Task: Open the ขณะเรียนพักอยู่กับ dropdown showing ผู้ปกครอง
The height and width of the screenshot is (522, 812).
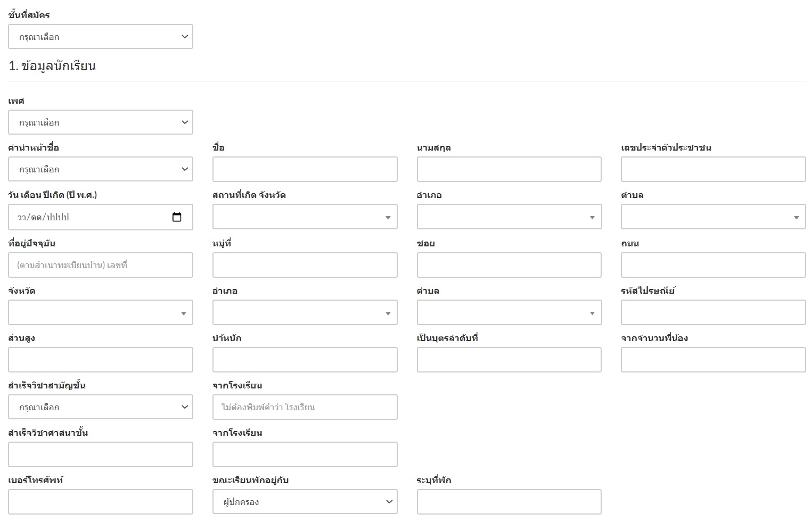Action: (x=305, y=502)
